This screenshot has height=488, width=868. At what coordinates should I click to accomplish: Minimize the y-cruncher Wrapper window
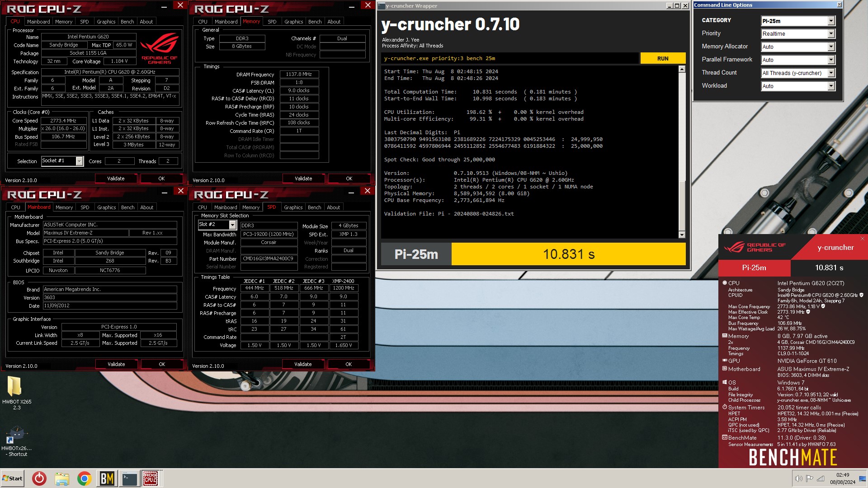click(x=670, y=6)
